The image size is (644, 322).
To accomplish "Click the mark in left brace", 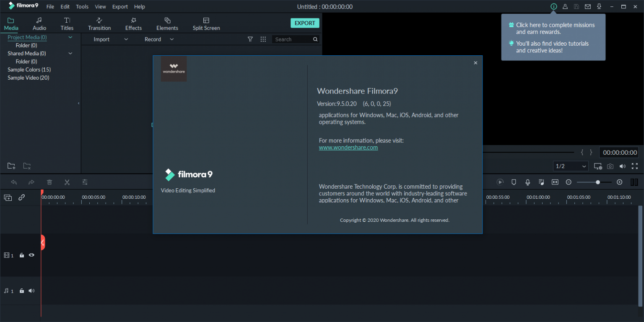I will (582, 153).
